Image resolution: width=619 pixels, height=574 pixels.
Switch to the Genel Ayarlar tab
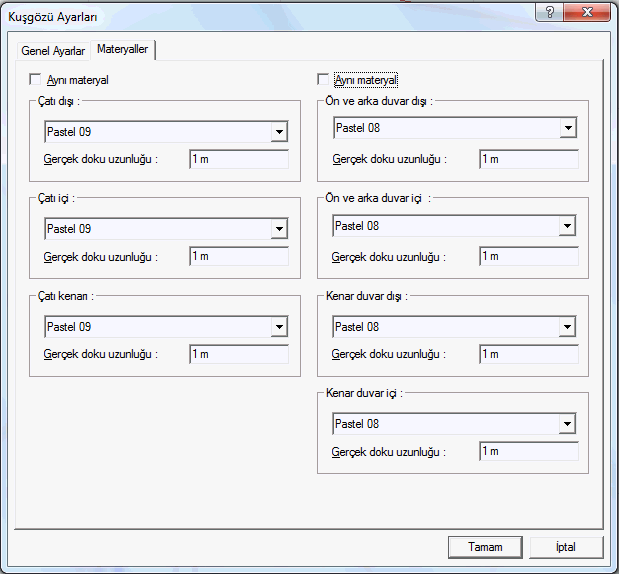(53, 51)
